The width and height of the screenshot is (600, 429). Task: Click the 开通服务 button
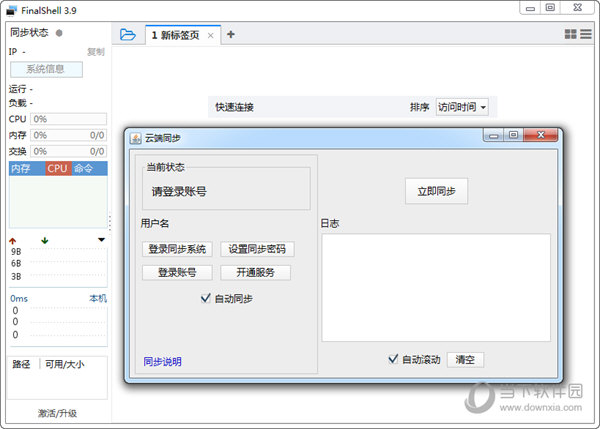click(255, 272)
